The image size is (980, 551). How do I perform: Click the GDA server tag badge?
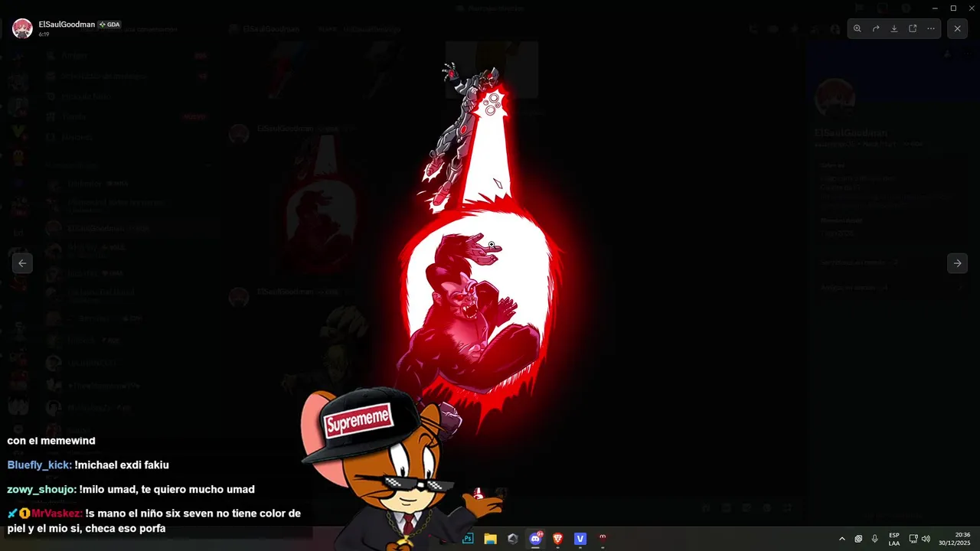click(109, 24)
